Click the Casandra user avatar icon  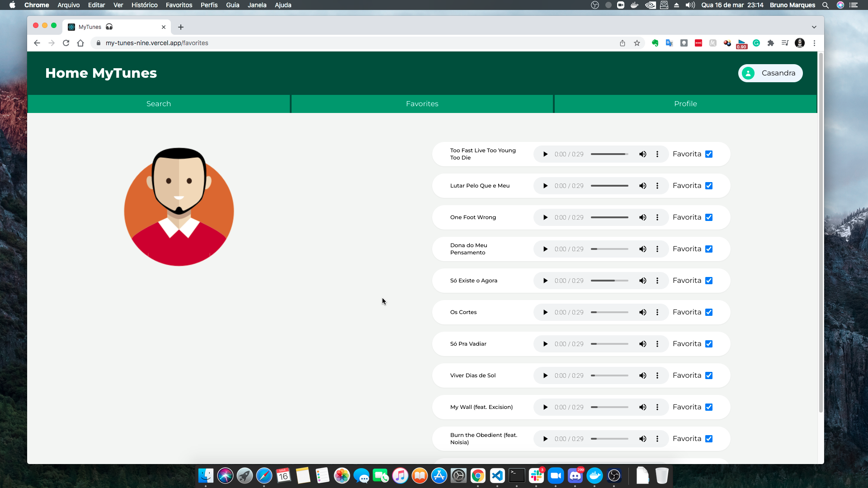pyautogui.click(x=748, y=73)
